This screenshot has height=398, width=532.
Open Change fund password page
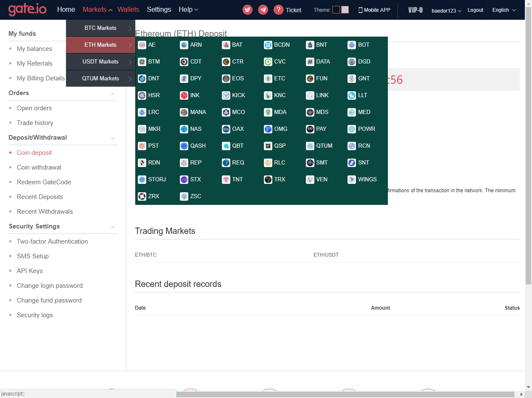point(49,300)
